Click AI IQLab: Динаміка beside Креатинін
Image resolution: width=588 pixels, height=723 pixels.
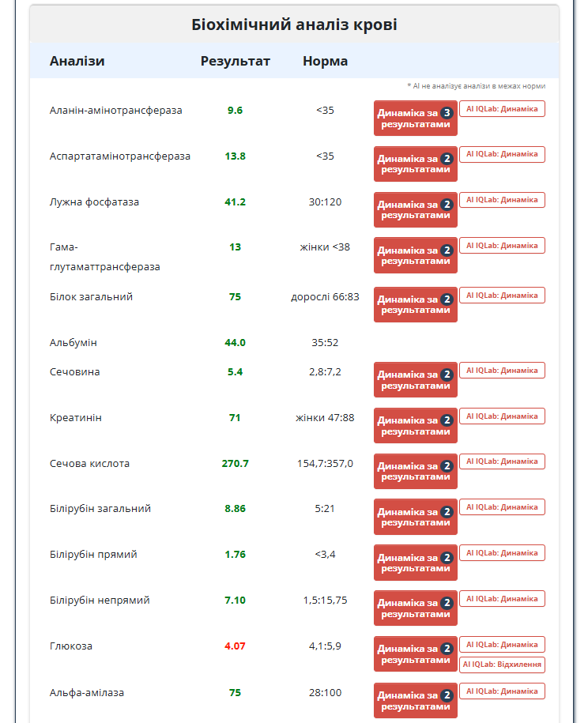point(502,416)
